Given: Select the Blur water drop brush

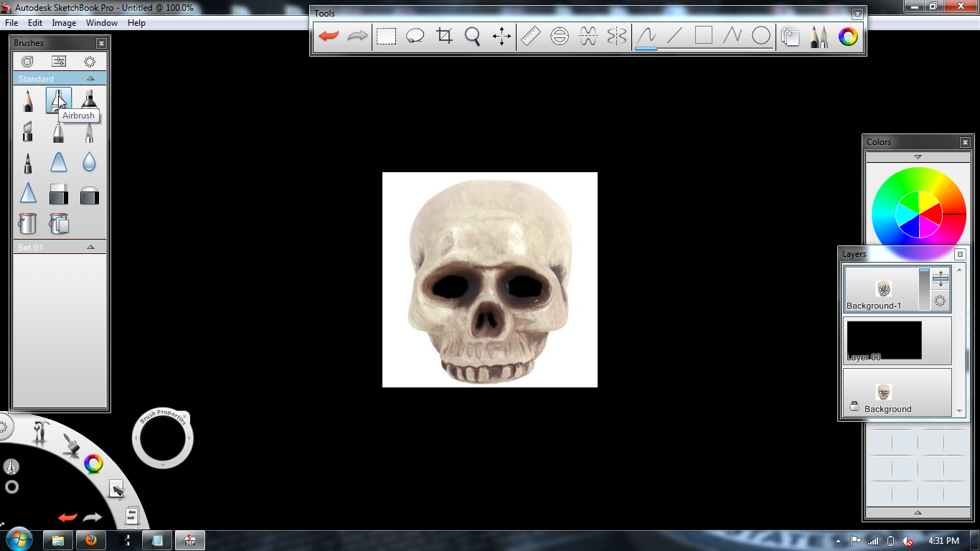Looking at the screenshot, I should pyautogui.click(x=89, y=163).
